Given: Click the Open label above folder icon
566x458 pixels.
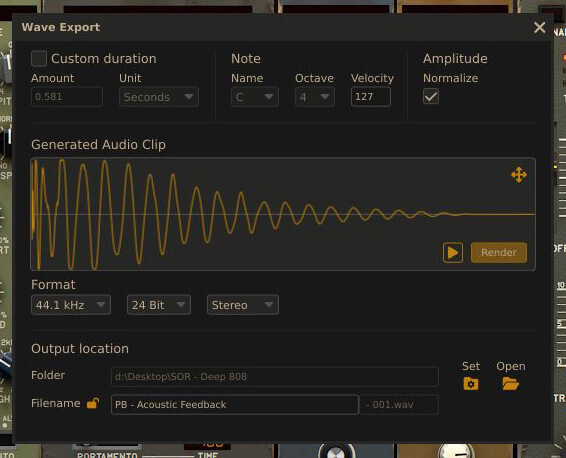Looking at the screenshot, I should pos(511,366).
